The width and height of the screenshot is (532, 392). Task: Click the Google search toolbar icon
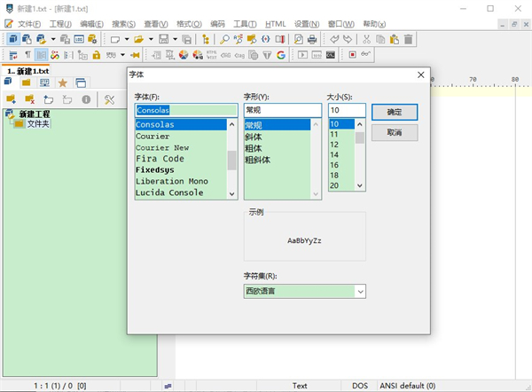(280, 55)
